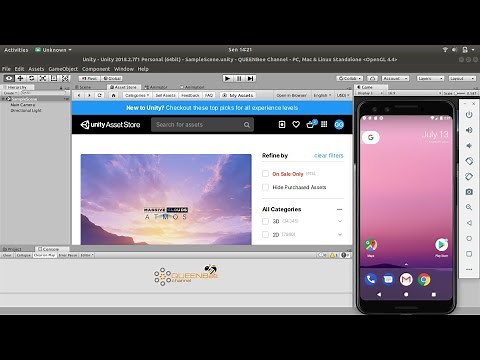Image resolution: width=480 pixels, height=360 pixels.
Task: Open the GameObject menu
Action: [63, 69]
